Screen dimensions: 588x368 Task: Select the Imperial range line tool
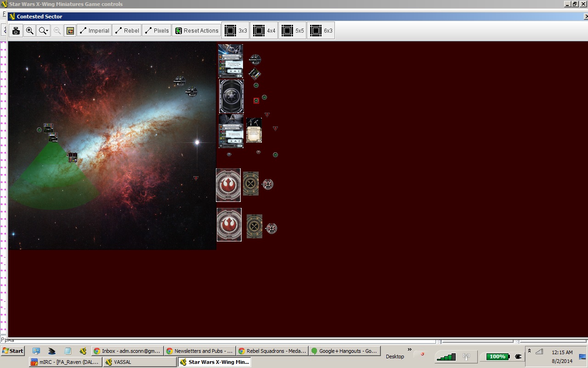click(x=94, y=31)
